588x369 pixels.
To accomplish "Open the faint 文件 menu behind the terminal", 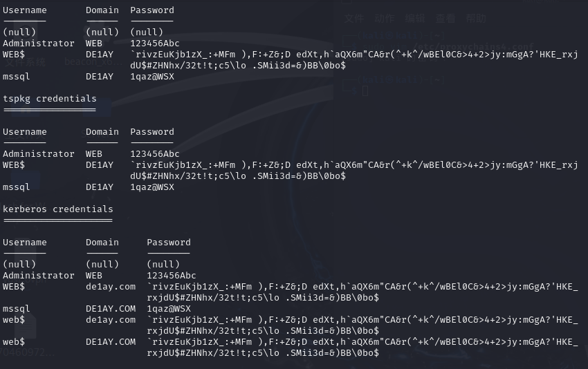I will point(354,19).
